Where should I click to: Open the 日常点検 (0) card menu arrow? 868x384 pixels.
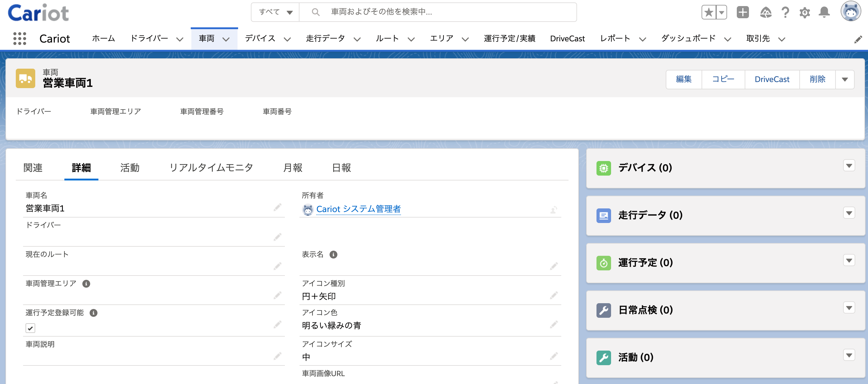point(849,308)
